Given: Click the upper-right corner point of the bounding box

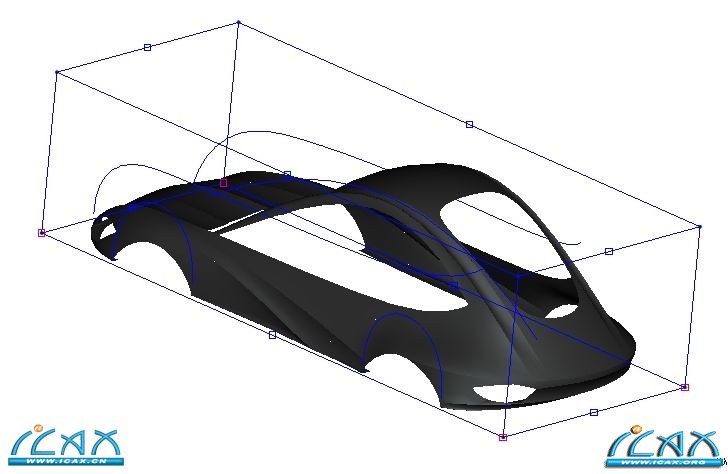Looking at the screenshot, I should tap(700, 227).
